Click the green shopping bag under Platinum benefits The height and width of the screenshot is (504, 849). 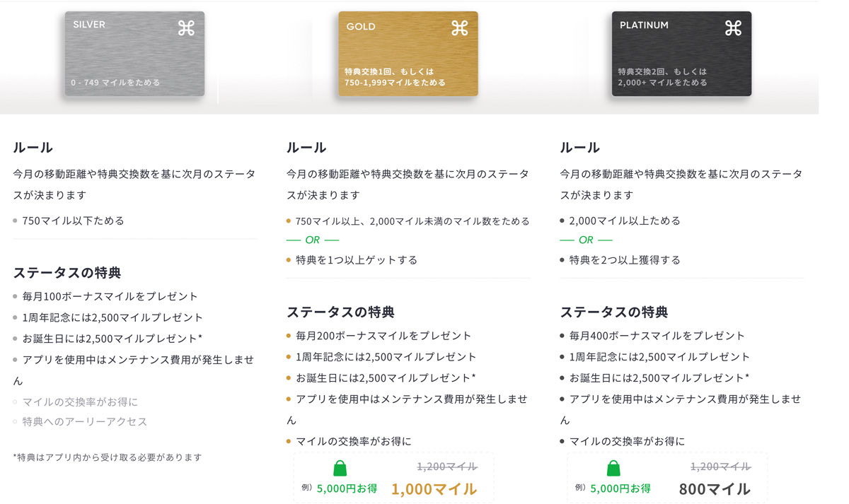coord(613,468)
